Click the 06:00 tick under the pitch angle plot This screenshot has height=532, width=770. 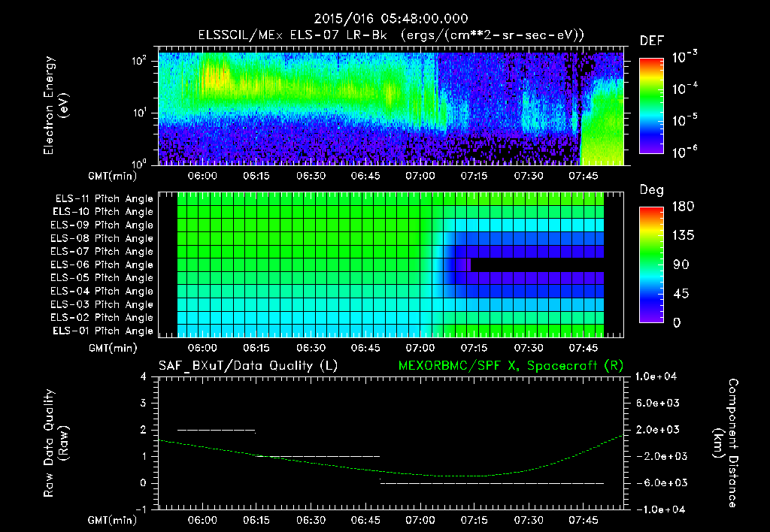[x=202, y=348]
